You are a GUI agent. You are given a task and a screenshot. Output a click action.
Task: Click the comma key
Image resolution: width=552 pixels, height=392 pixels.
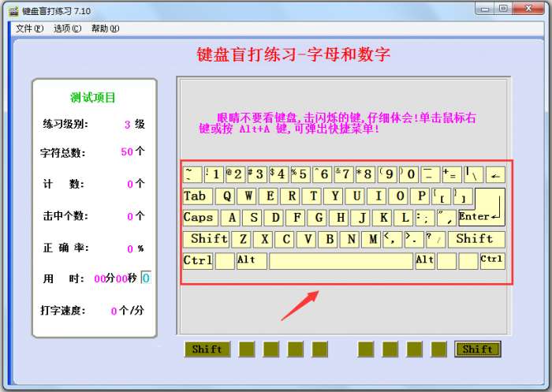[393, 240]
